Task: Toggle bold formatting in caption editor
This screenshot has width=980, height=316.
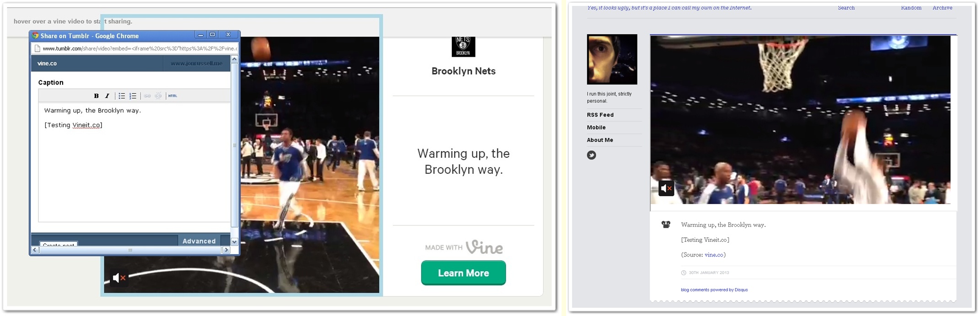Action: click(x=96, y=96)
